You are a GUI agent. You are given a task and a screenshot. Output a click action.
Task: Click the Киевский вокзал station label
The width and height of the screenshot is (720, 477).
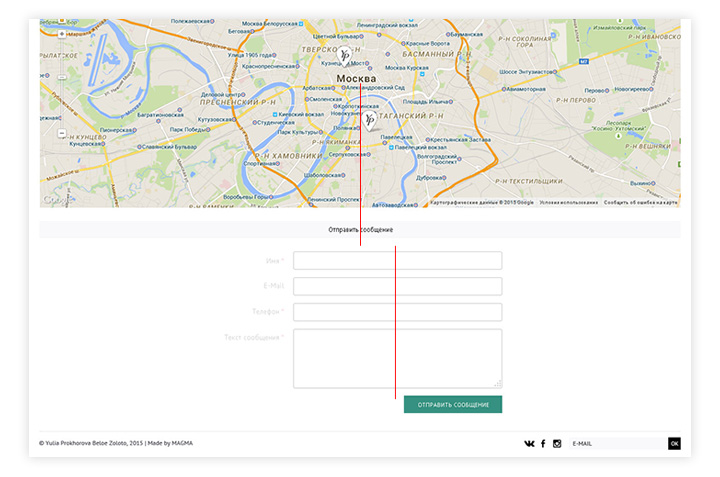(301, 114)
